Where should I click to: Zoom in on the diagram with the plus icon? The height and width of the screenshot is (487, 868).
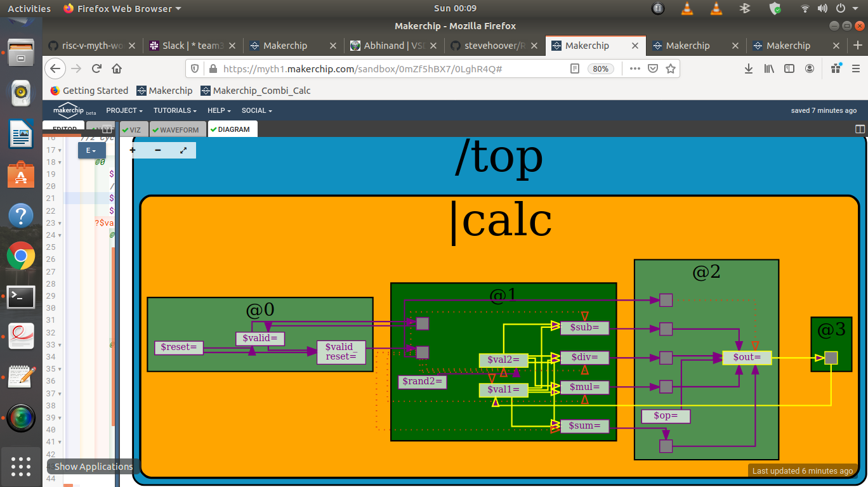click(x=132, y=150)
